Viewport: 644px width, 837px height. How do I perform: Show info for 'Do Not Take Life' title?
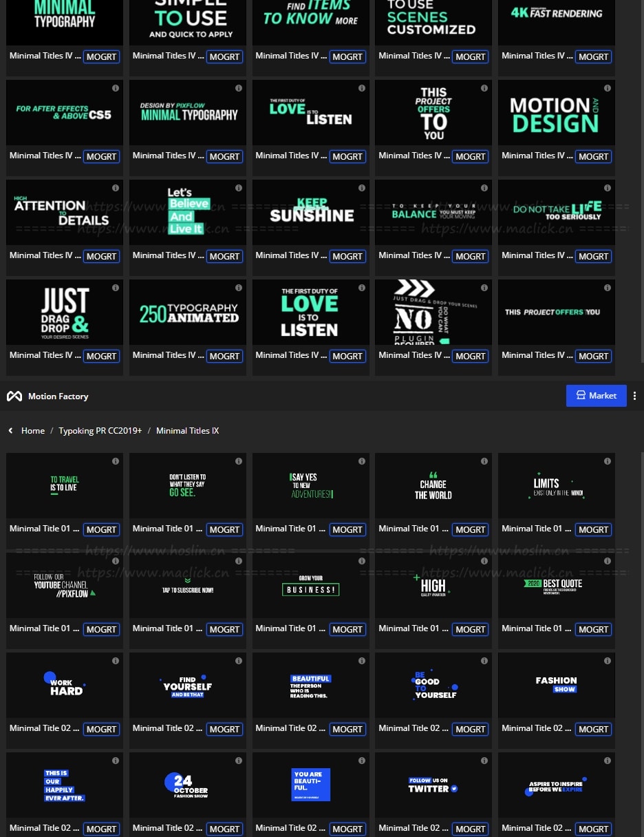608,188
